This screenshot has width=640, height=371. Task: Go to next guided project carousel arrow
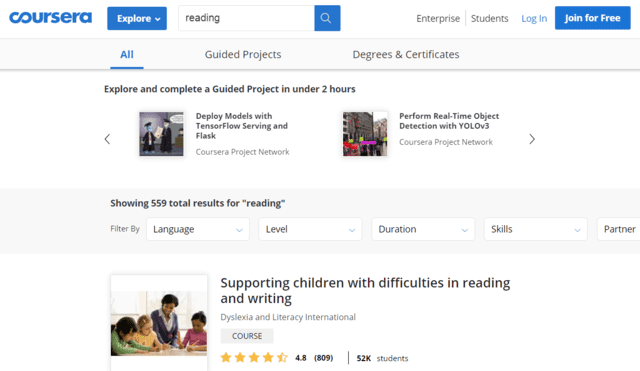pos(532,139)
